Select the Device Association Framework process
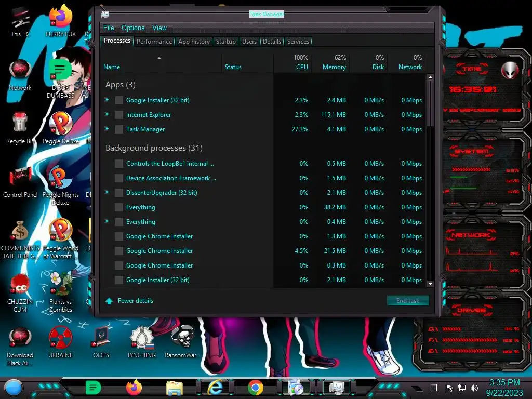The width and height of the screenshot is (532, 399). pos(262,178)
